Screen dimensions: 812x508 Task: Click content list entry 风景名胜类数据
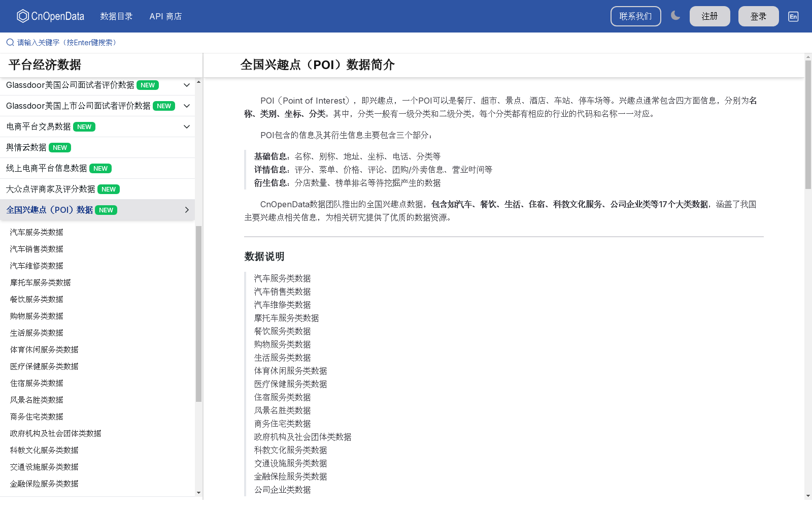coord(283,410)
